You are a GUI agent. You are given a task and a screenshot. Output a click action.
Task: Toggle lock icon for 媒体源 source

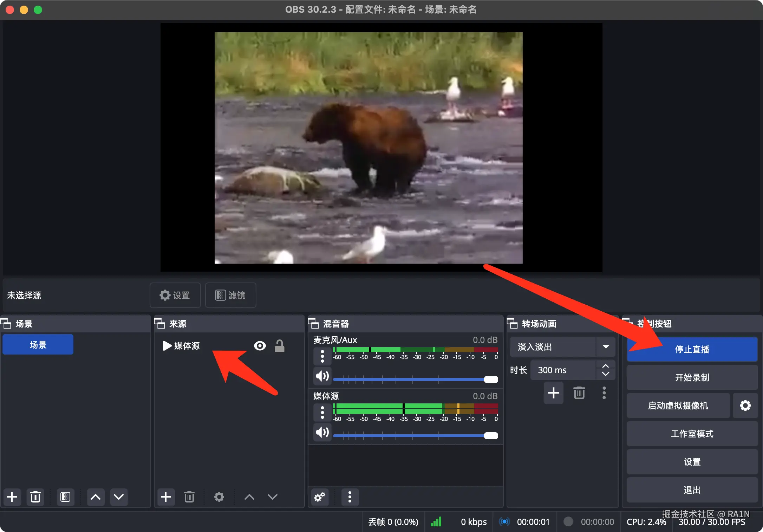pyautogui.click(x=280, y=346)
